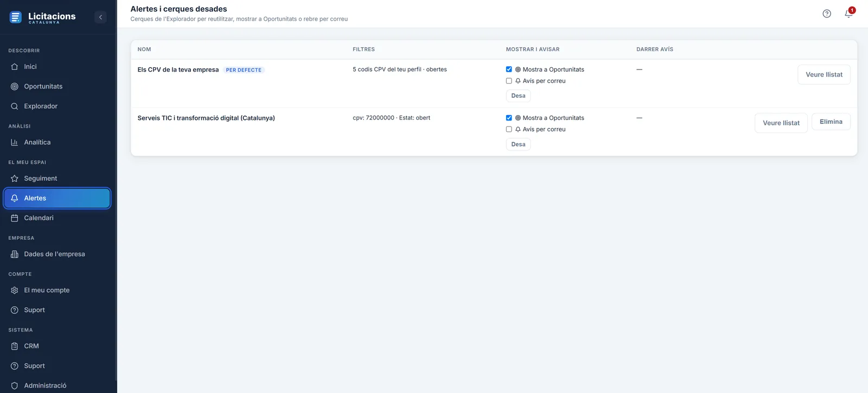Open notifications bell in the top bar
Image resolution: width=868 pixels, height=393 pixels.
pos(848,14)
